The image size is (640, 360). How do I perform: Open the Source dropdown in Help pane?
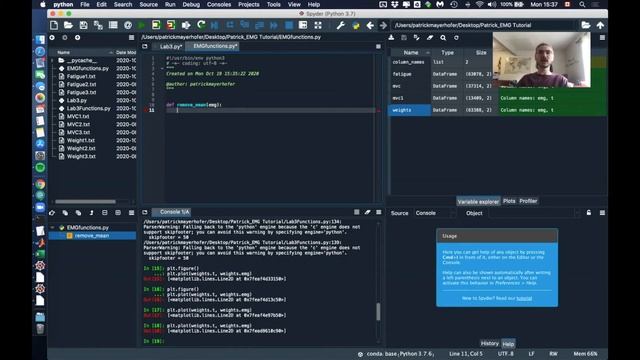435,213
